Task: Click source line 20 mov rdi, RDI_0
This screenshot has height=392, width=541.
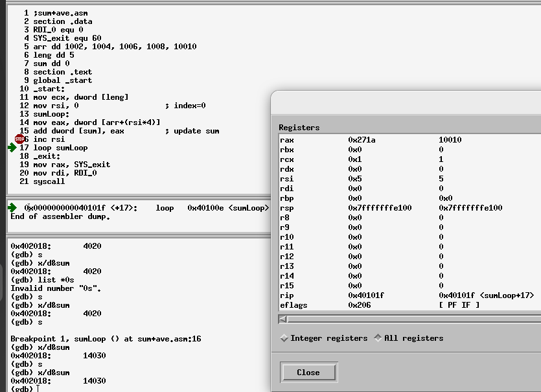Action: [x=65, y=173]
